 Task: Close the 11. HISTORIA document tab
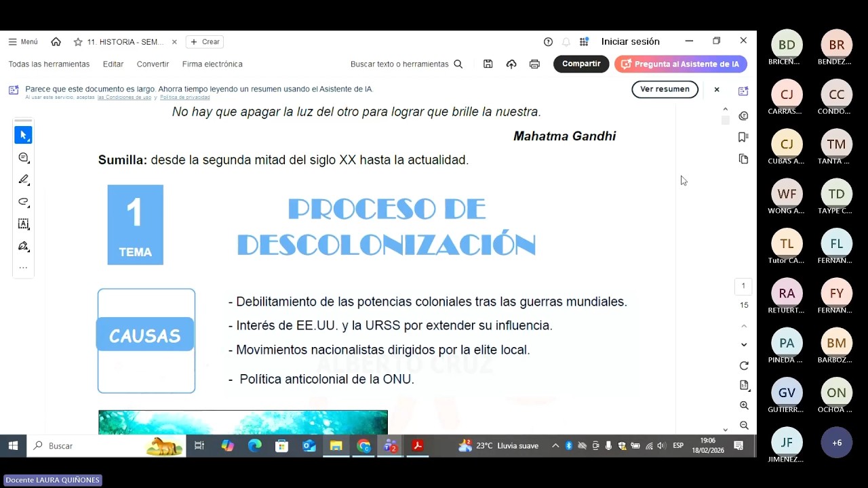coord(174,42)
